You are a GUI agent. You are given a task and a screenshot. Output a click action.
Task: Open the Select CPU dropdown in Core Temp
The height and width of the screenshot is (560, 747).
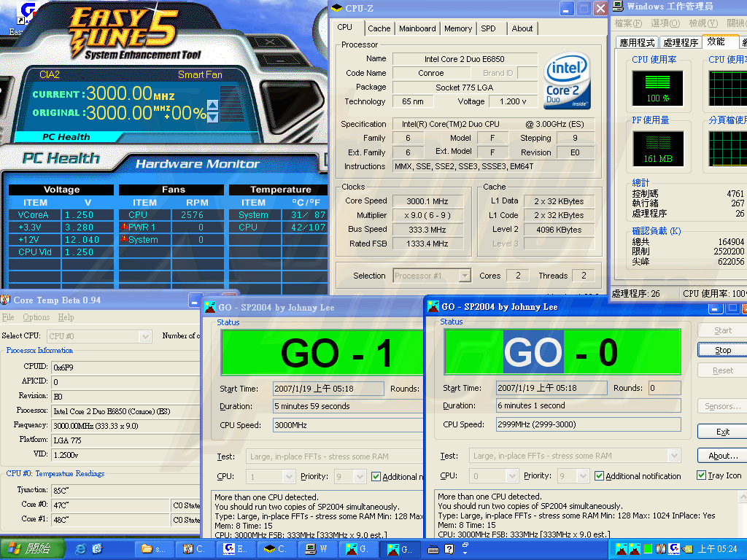pyautogui.click(x=144, y=336)
